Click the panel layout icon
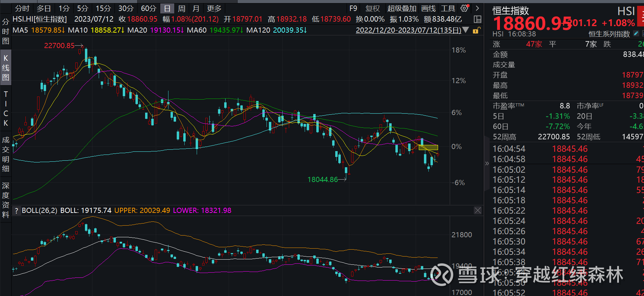Screen dimensions: 644x296 [x=478, y=19]
